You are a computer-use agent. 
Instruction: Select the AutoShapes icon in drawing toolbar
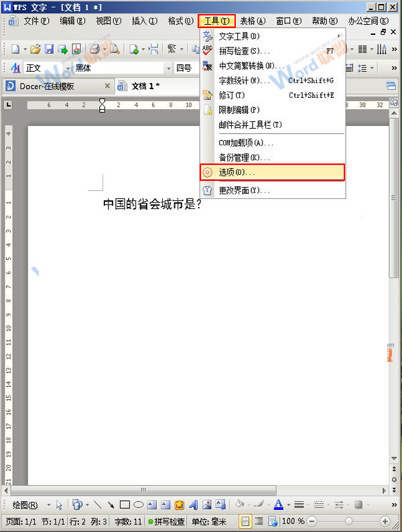pyautogui.click(x=77, y=505)
